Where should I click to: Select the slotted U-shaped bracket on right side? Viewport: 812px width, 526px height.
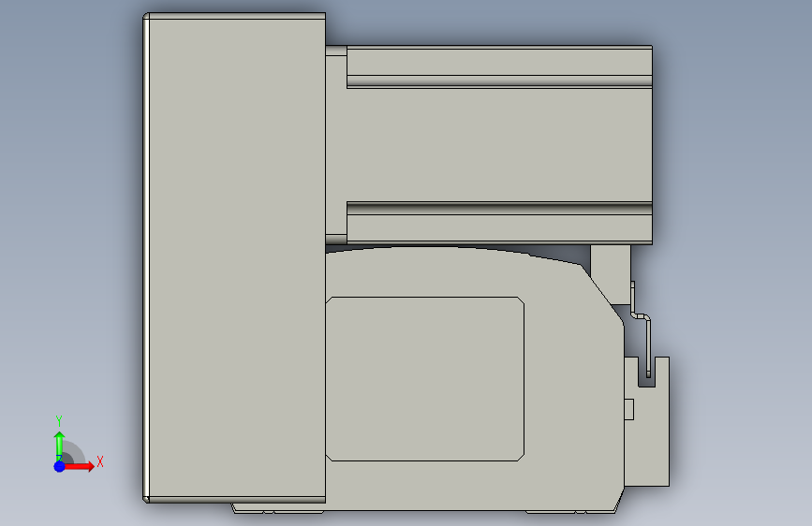tap(647, 421)
